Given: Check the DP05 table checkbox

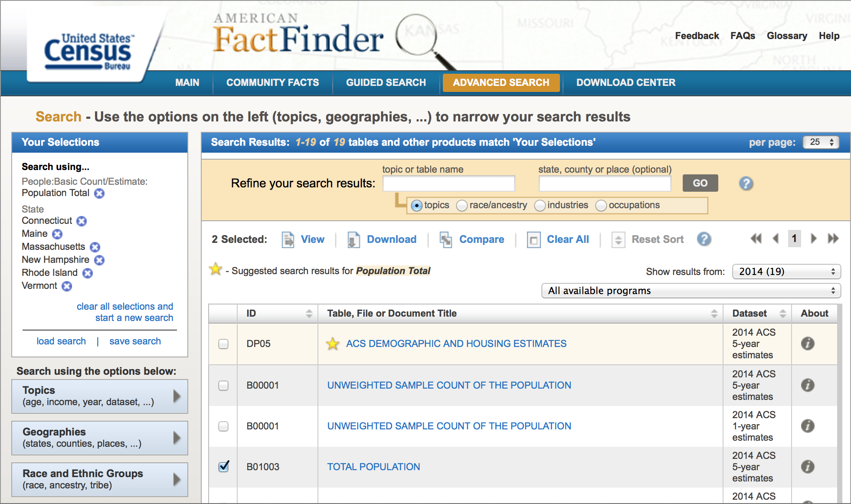Looking at the screenshot, I should pyautogui.click(x=223, y=344).
